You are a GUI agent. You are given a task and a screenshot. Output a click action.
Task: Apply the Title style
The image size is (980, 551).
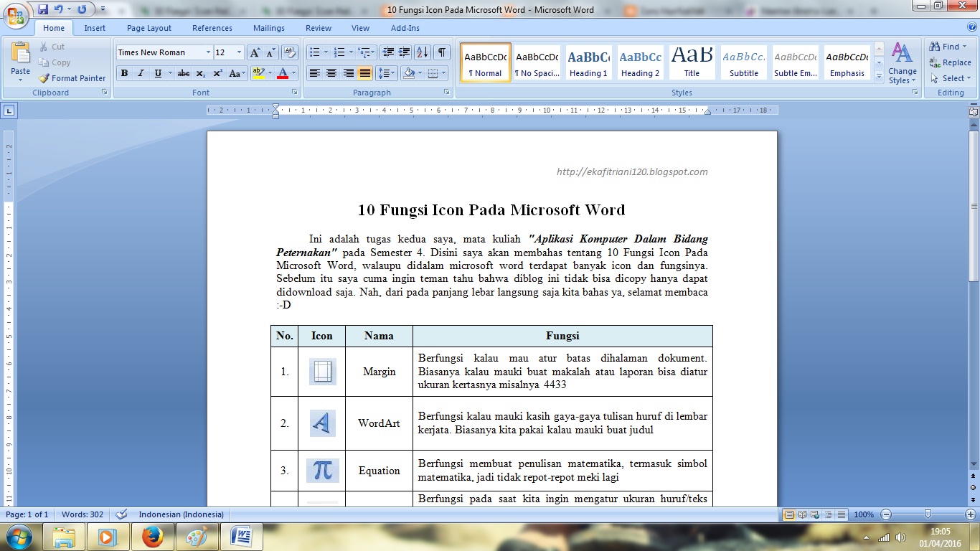tap(692, 62)
